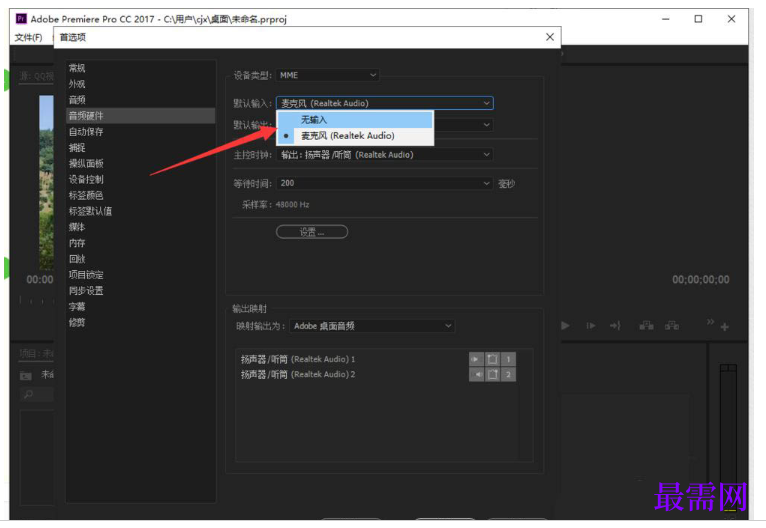Click the play button in program monitor
The image size is (766, 528).
pos(566,326)
